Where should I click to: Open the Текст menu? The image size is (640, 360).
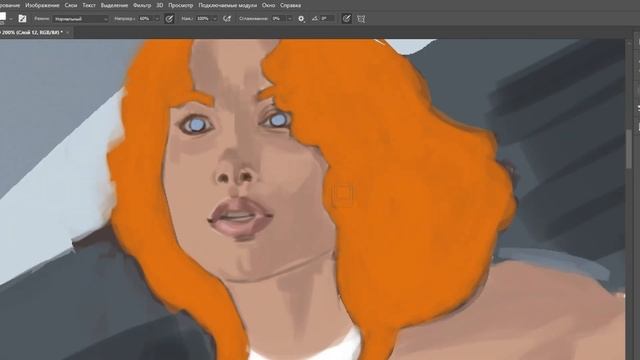pyautogui.click(x=89, y=5)
